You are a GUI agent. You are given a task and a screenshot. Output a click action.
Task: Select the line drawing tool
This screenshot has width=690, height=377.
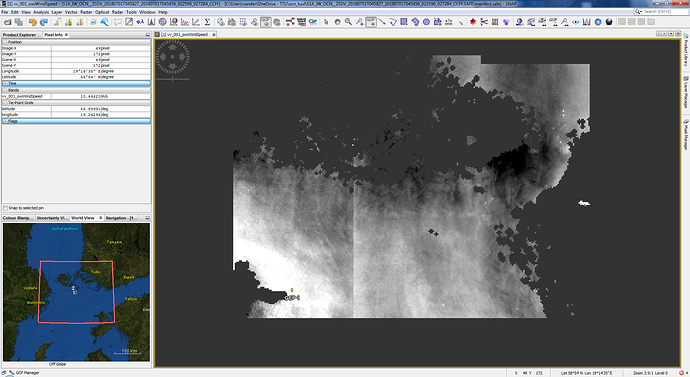coord(382,22)
